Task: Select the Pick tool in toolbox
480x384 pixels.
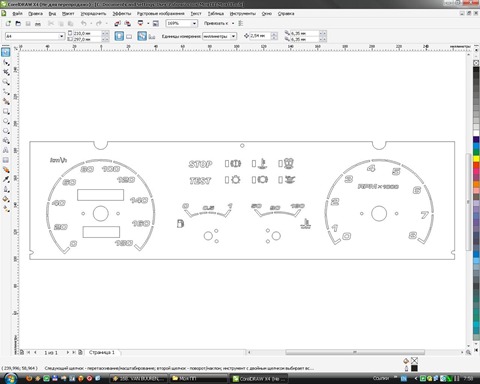Action: [x=6, y=52]
